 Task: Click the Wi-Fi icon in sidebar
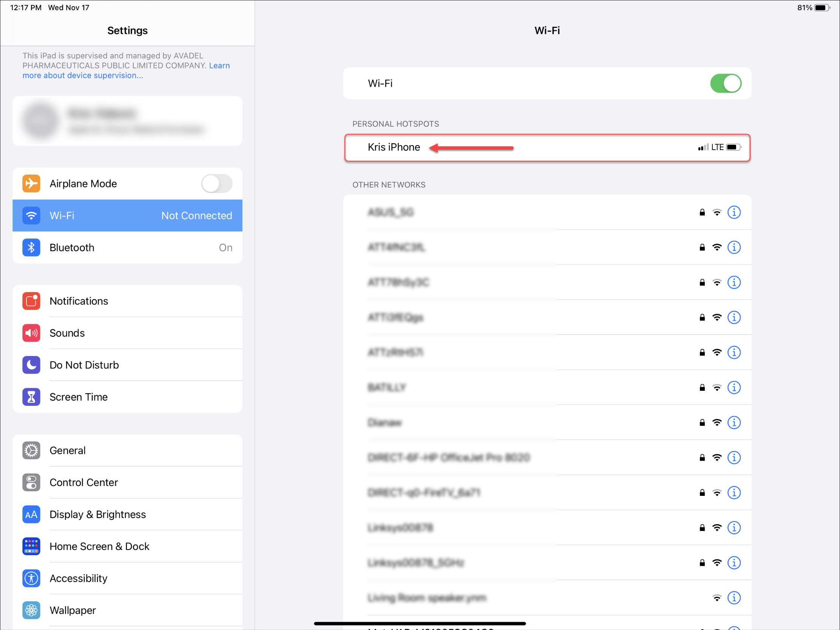pyautogui.click(x=31, y=215)
